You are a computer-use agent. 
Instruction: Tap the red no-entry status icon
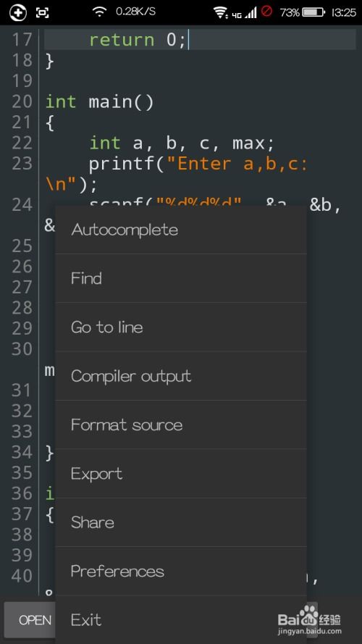(266, 11)
